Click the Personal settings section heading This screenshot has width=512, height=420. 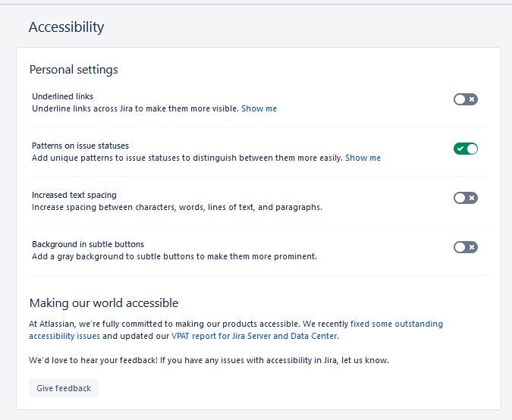pyautogui.click(x=74, y=70)
